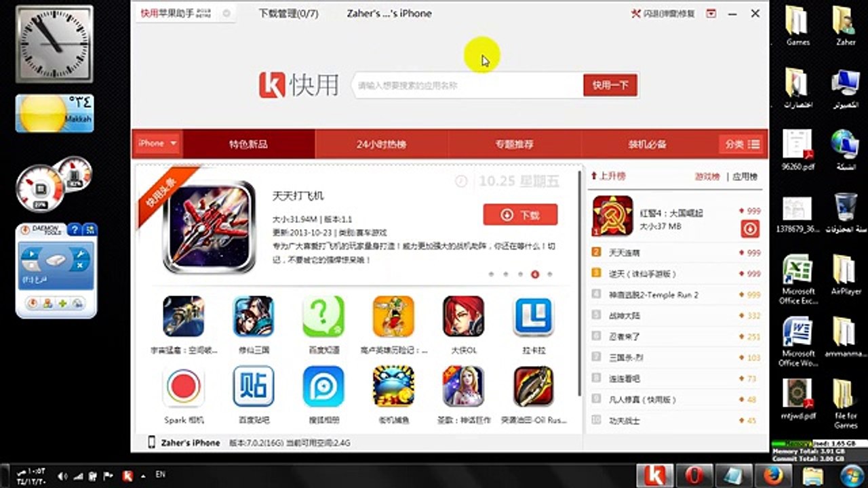Open the 百度贴吧 blue 贴 icon
This screenshot has width=868, height=488.
(254, 386)
